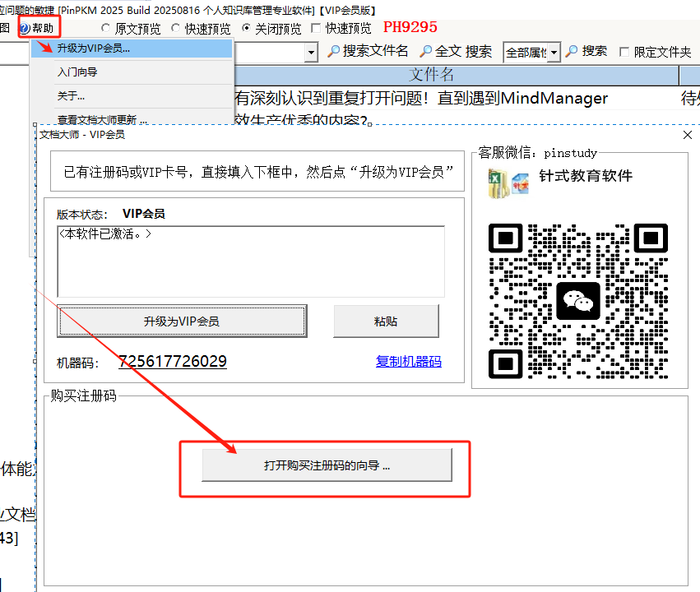Open the 全部属性 dropdown
The width and height of the screenshot is (700, 592).
pyautogui.click(x=554, y=51)
